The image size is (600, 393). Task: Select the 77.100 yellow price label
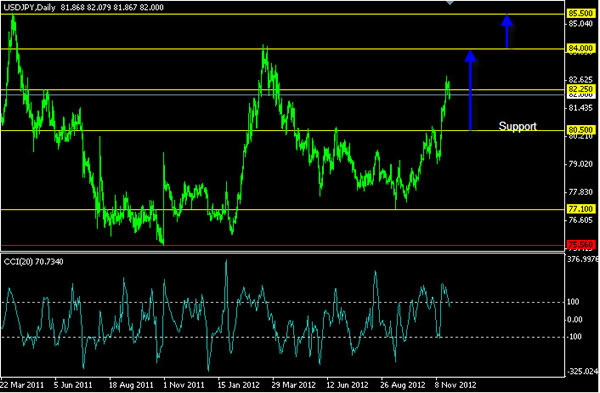coord(580,209)
